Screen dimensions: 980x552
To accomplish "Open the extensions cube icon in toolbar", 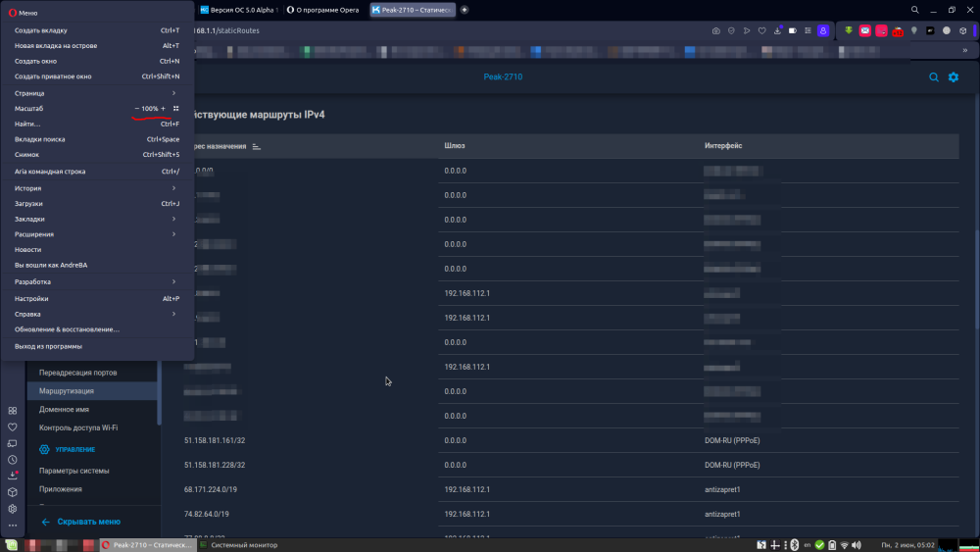I will [x=963, y=30].
